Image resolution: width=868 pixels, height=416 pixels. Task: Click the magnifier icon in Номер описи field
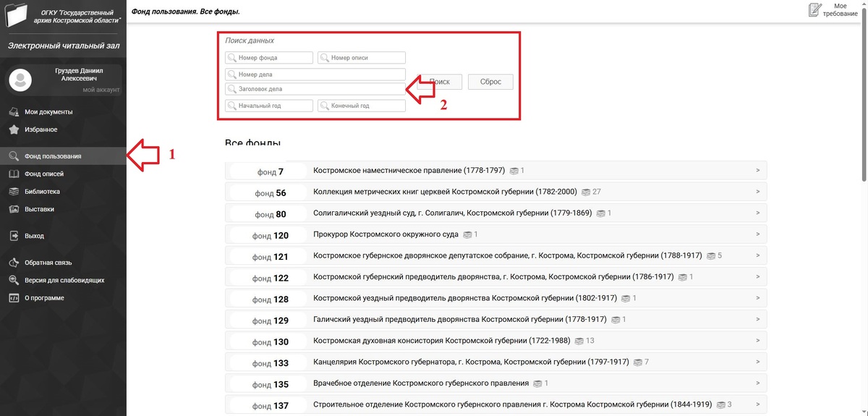(x=324, y=58)
